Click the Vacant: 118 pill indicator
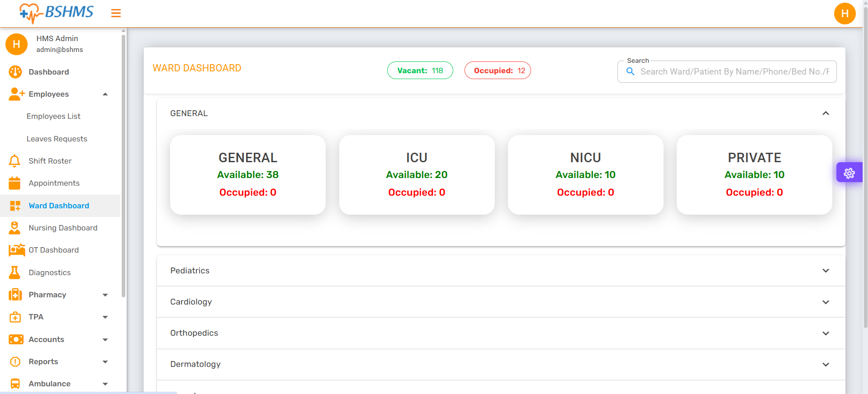This screenshot has height=394, width=868. click(420, 70)
